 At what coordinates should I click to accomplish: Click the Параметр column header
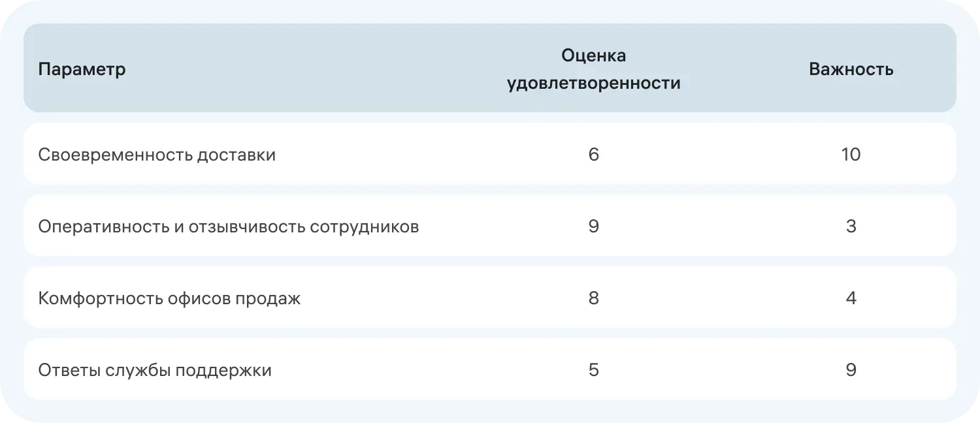pos(82,69)
